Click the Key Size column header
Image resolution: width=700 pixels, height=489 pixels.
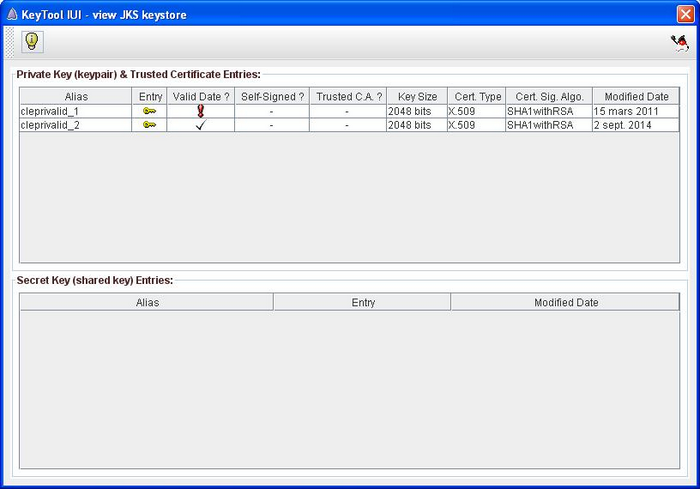[x=417, y=97]
